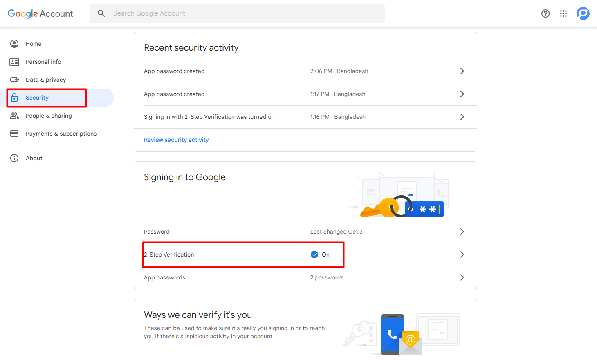597x364 pixels.
Task: Expand the Password row arrow
Action: [x=462, y=232]
